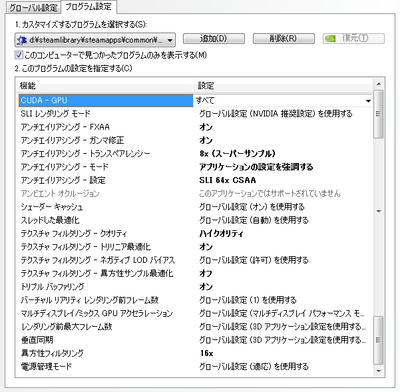Select the アンチエイリアシング - 設定 row
Image resolution: width=400 pixels, height=392 pixels.
[x=195, y=180]
